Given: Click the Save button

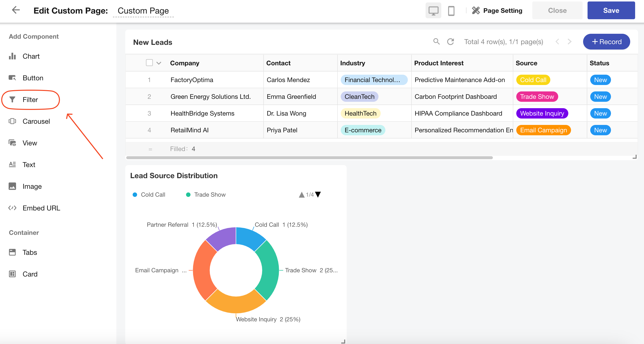Looking at the screenshot, I should tap(611, 11).
